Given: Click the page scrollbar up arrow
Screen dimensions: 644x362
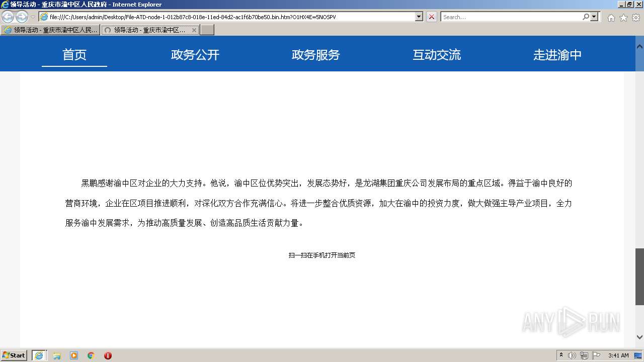Looking at the screenshot, I should [x=639, y=46].
